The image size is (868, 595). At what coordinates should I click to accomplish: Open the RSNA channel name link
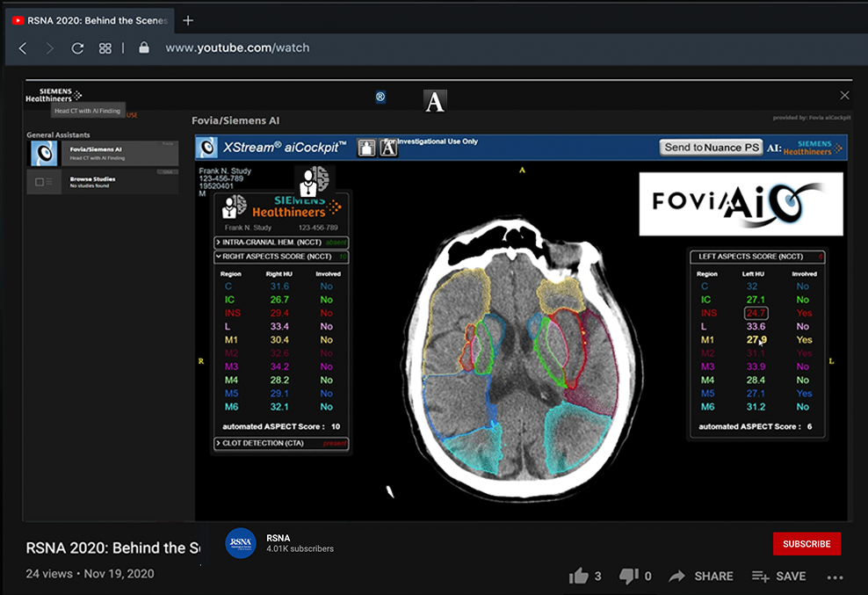(x=278, y=538)
